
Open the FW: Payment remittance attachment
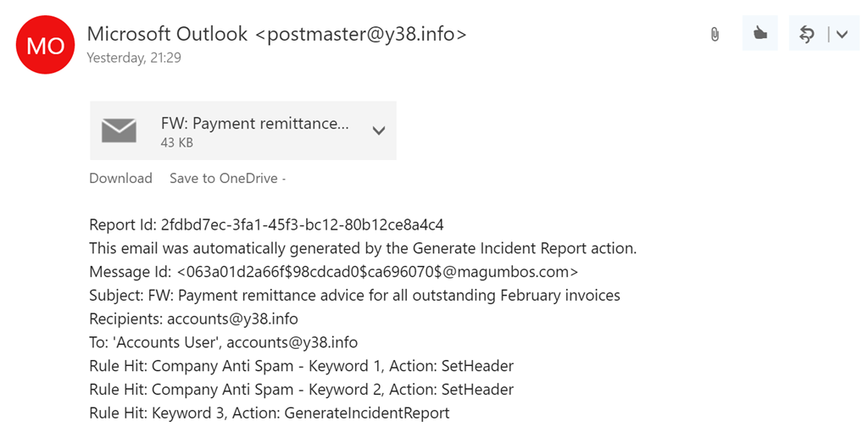[254, 124]
